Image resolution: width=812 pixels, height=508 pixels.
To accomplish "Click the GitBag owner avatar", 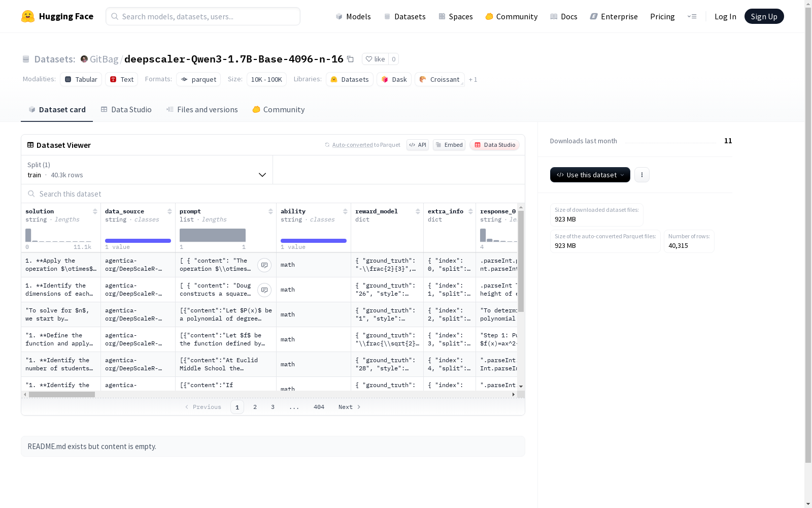I will tap(84, 59).
